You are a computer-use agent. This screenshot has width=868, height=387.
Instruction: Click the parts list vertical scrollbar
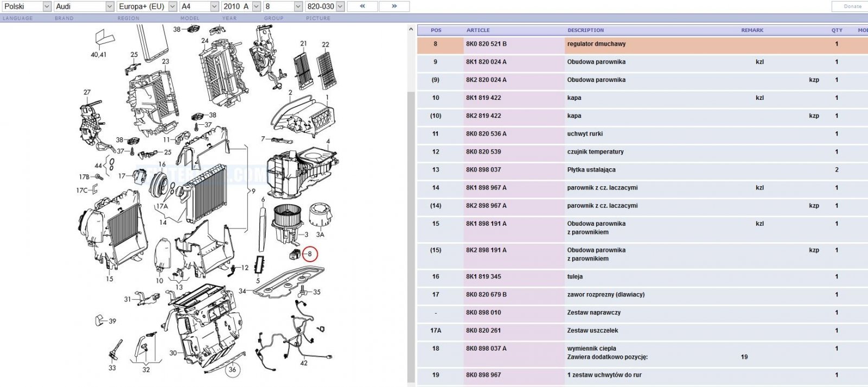pyautogui.click(x=411, y=206)
